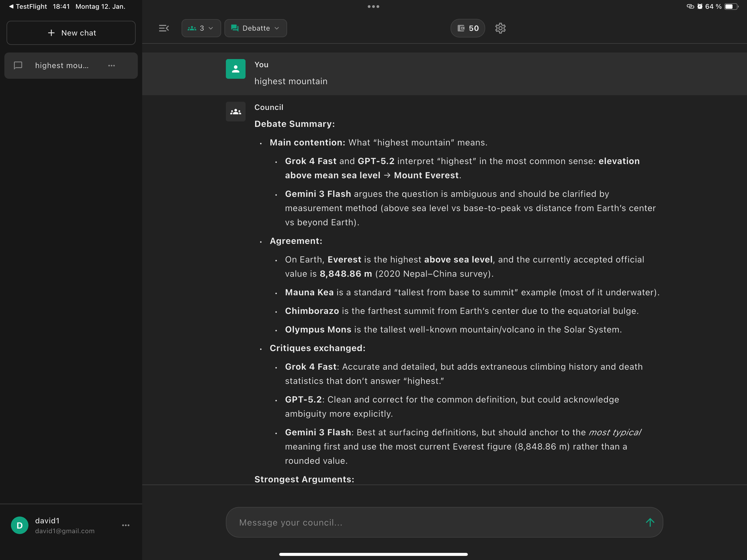Image resolution: width=747 pixels, height=560 pixels.
Task: Open the Debatte mode dropdown
Action: click(256, 28)
